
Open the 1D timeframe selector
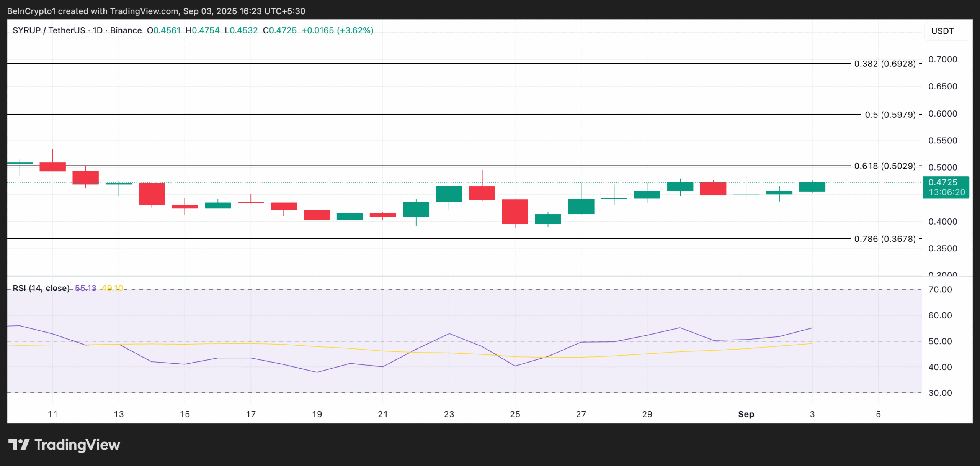(x=96, y=30)
